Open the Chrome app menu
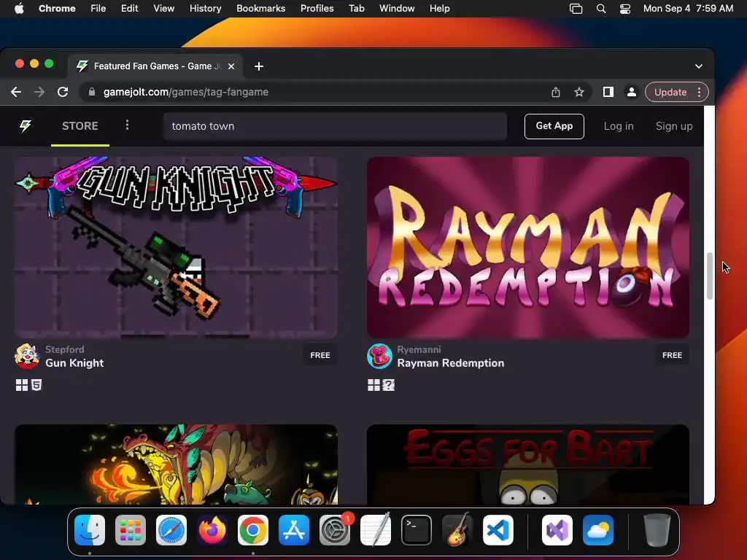The height and width of the screenshot is (560, 747). coord(57,9)
